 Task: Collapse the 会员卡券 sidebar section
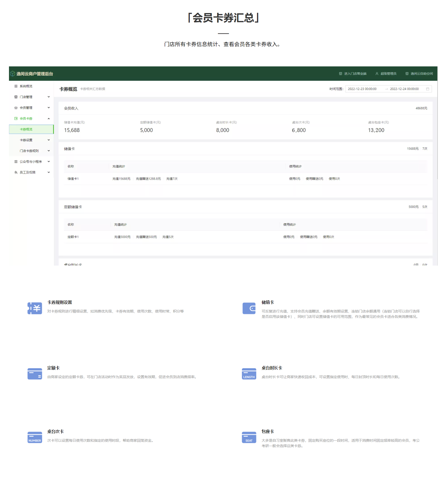[48, 118]
